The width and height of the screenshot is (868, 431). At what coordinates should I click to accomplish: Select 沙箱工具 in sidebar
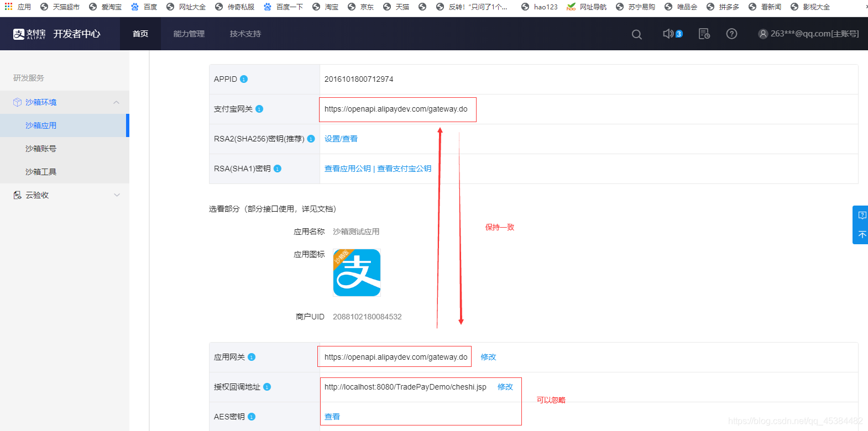pyautogui.click(x=65, y=172)
